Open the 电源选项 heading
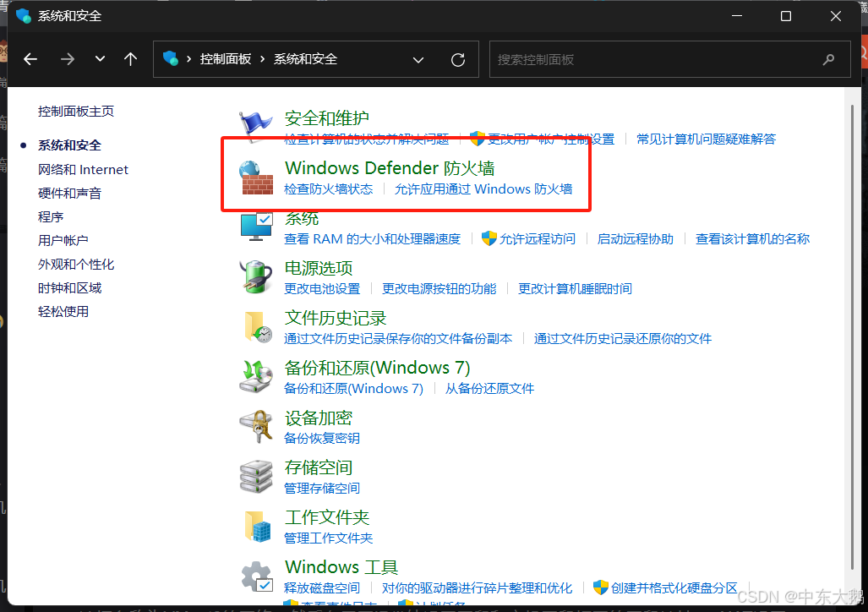Screen dimensions: 868x612 pos(319,268)
